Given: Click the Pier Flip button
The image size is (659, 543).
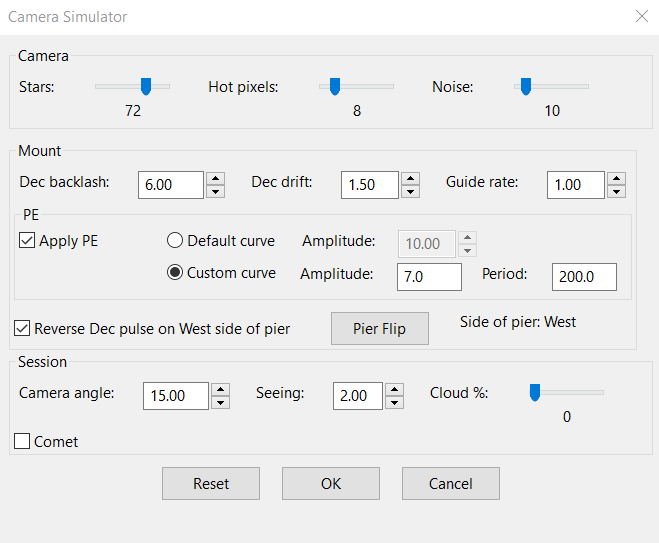Looking at the screenshot, I should pyautogui.click(x=380, y=328).
